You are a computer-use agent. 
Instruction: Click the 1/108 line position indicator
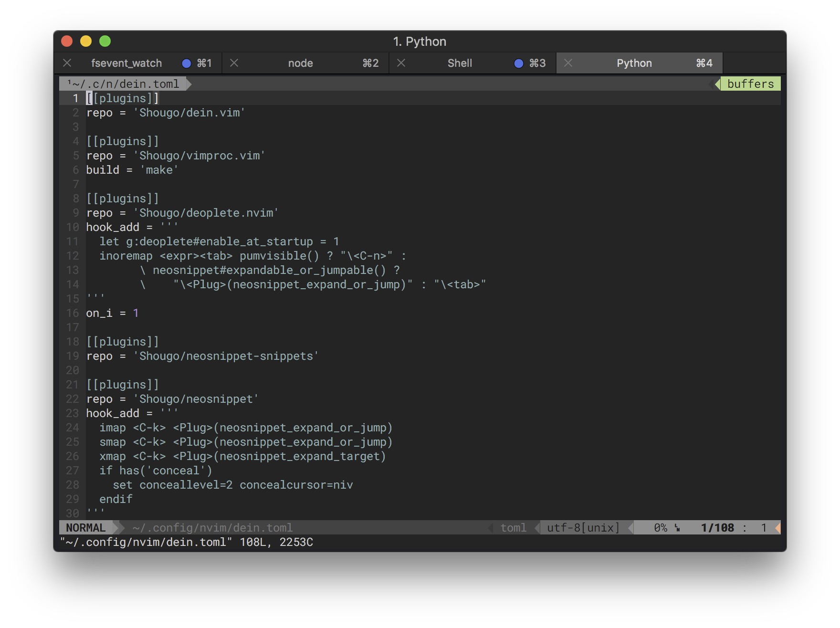tap(717, 528)
